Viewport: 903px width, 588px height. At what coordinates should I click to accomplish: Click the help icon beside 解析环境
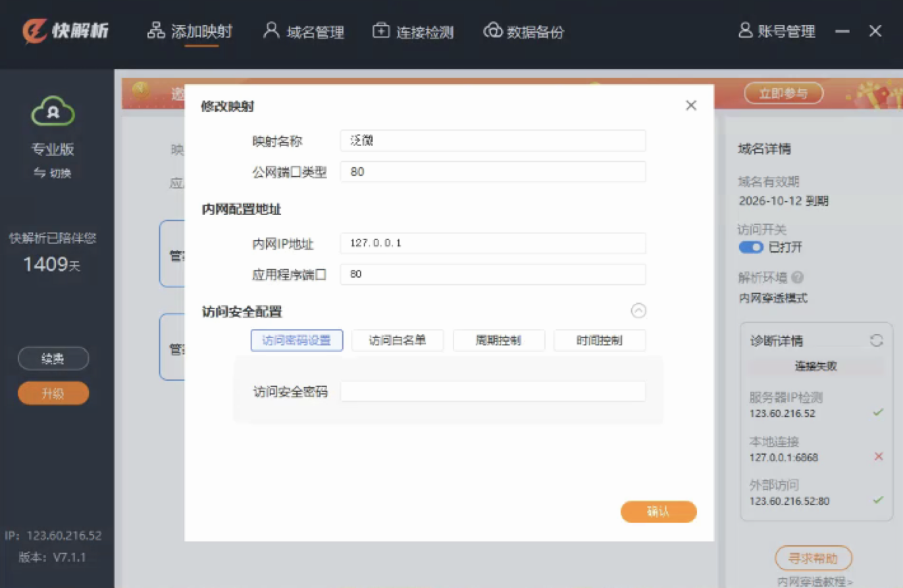[x=798, y=278]
